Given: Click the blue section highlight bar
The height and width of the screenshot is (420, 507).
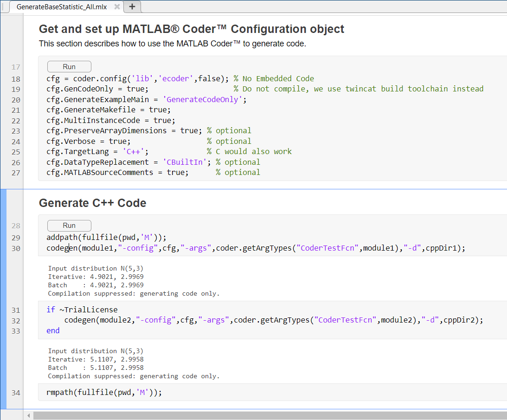Looking at the screenshot, I should tap(3, 299).
